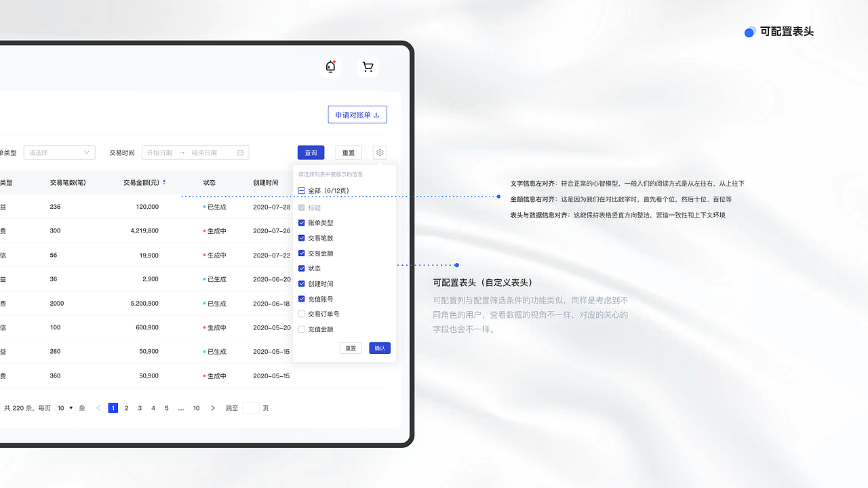Click the amount cell 5,200,900
Image resolution: width=868 pixels, height=488 pixels.
144,303
